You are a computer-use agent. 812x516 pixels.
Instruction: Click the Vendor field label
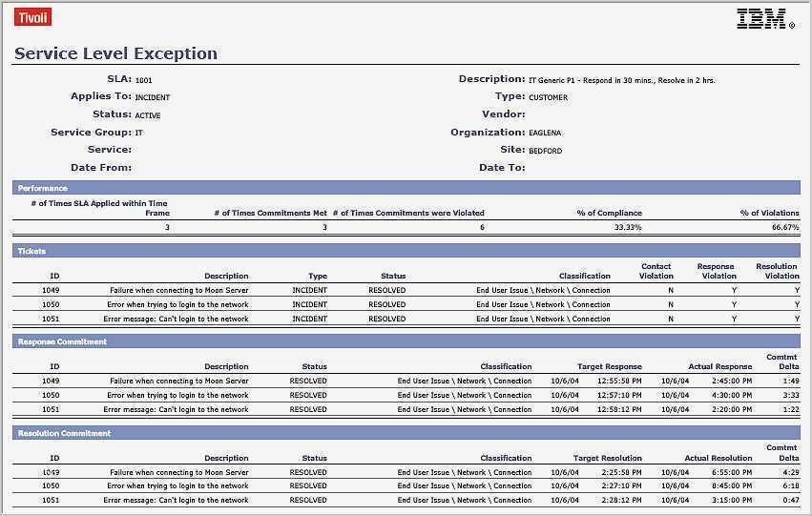pos(504,114)
